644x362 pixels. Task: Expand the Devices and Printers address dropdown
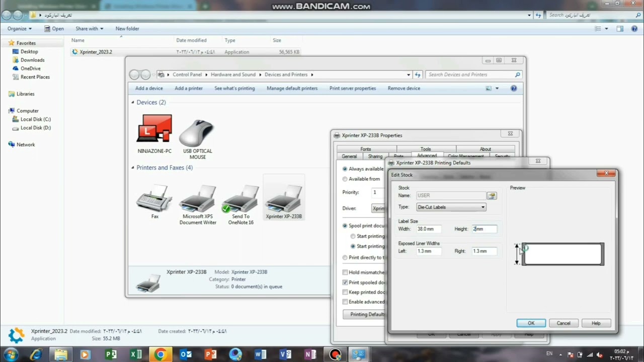tap(409, 74)
